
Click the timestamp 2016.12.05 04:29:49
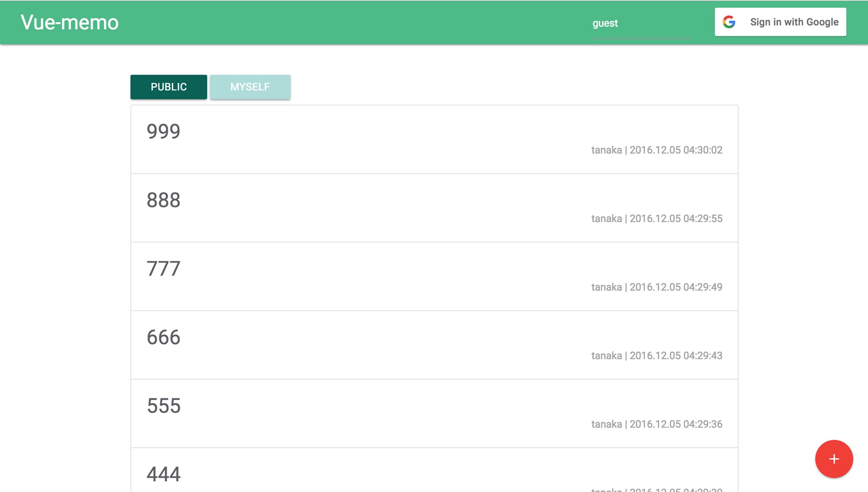[x=675, y=287]
